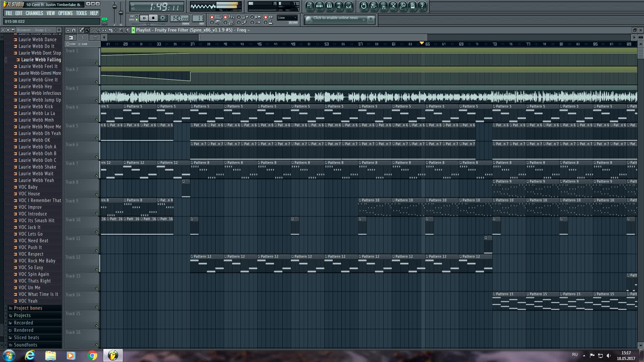Expand the Projects folder in Browser

pyautogui.click(x=22, y=315)
